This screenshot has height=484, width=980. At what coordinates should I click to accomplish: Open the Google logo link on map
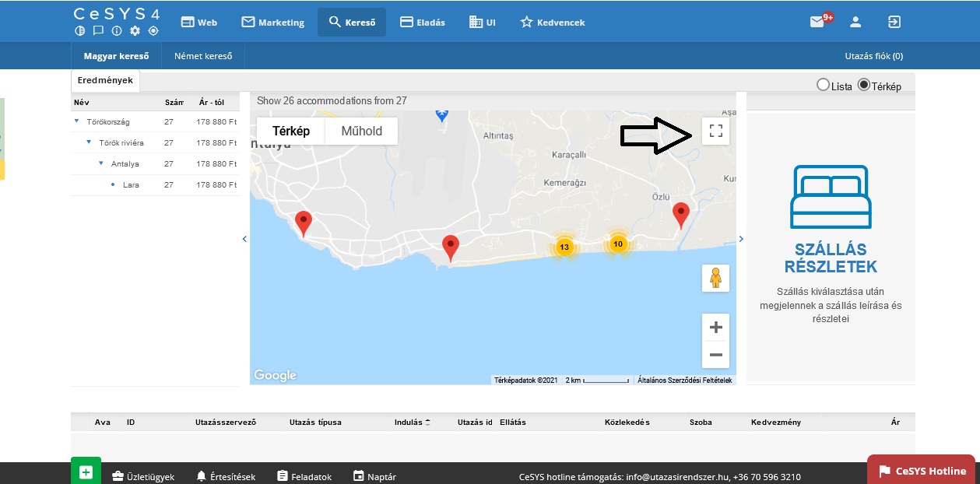coord(276,376)
